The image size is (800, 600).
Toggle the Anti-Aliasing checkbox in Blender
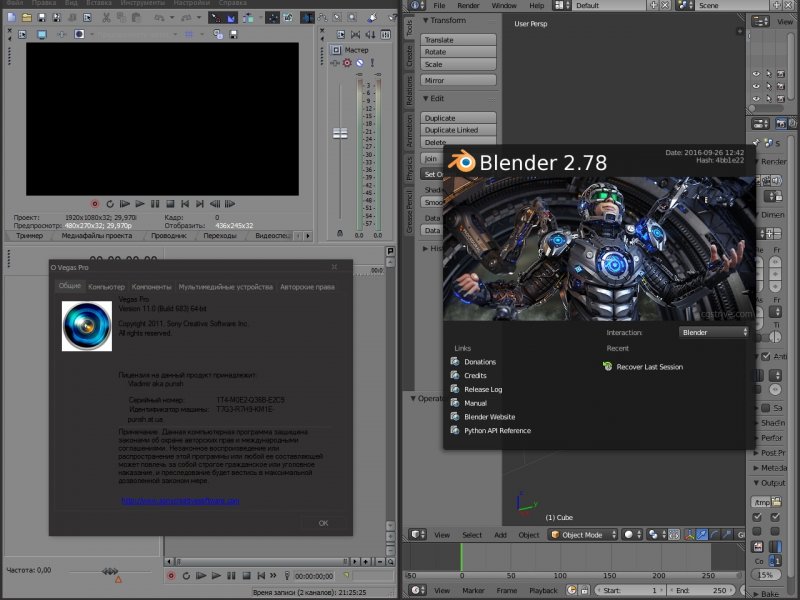click(x=765, y=357)
